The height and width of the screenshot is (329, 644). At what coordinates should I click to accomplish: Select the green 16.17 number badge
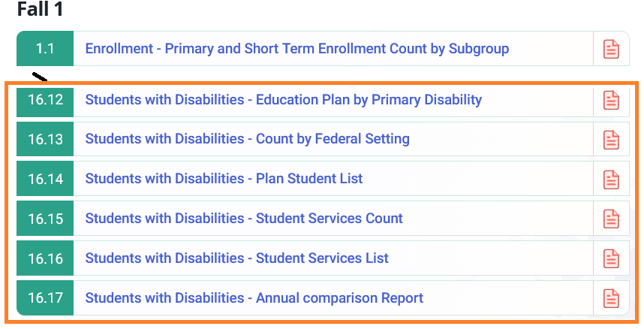click(x=45, y=297)
